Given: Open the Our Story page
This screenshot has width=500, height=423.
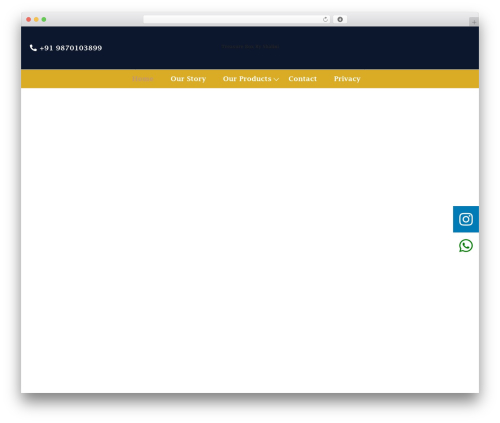Looking at the screenshot, I should point(188,79).
